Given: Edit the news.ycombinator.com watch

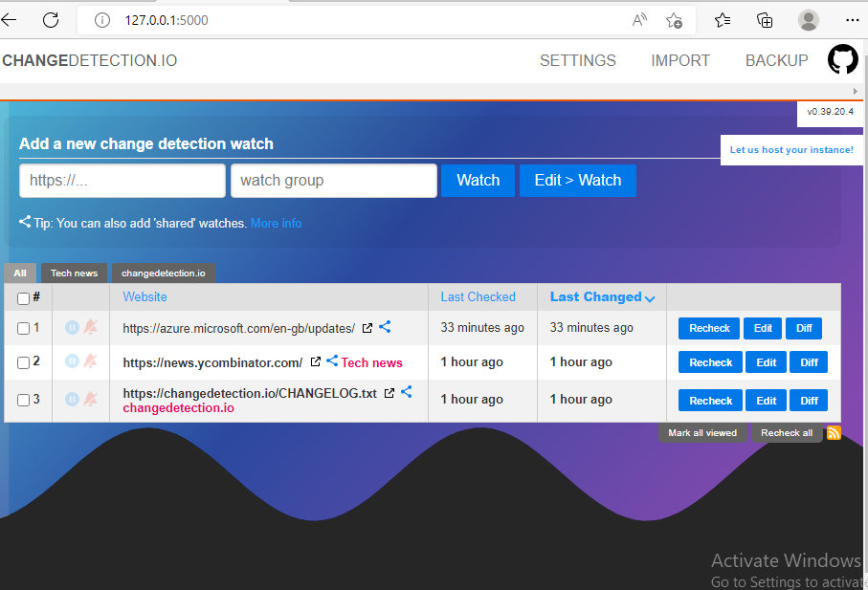Looking at the screenshot, I should (767, 362).
